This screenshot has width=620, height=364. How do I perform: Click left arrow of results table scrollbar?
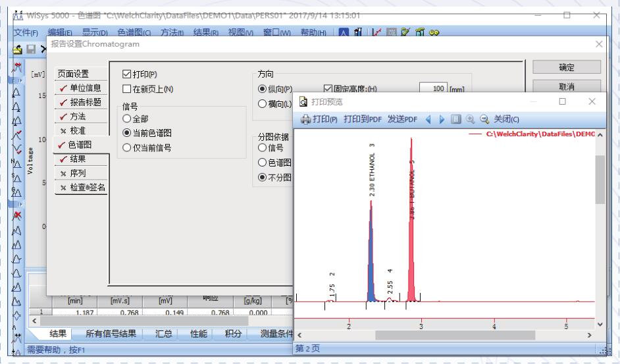(34, 321)
